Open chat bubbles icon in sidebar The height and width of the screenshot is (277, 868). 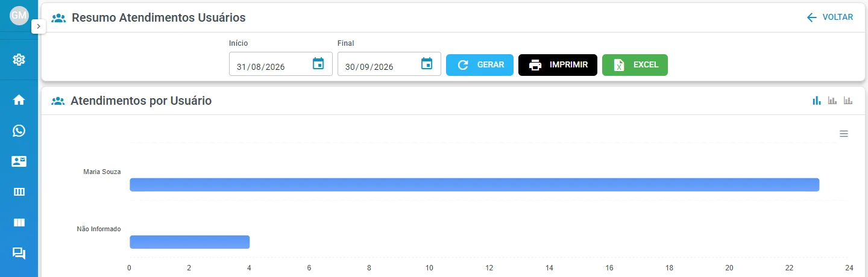click(x=19, y=254)
